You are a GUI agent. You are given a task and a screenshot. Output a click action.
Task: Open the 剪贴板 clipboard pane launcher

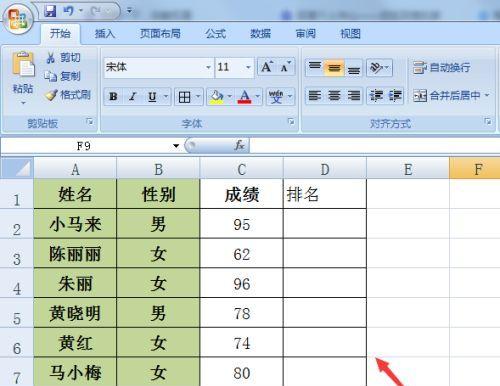pyautogui.click(x=89, y=122)
